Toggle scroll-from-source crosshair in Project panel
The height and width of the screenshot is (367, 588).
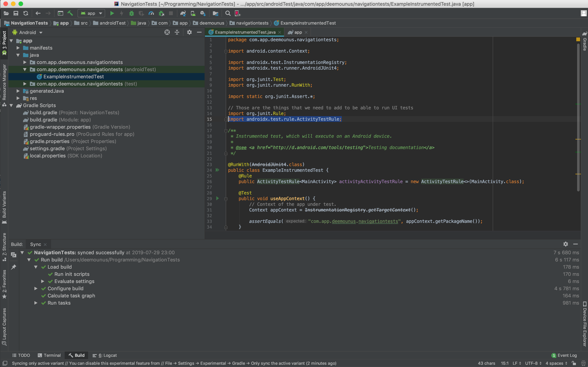[x=167, y=32]
